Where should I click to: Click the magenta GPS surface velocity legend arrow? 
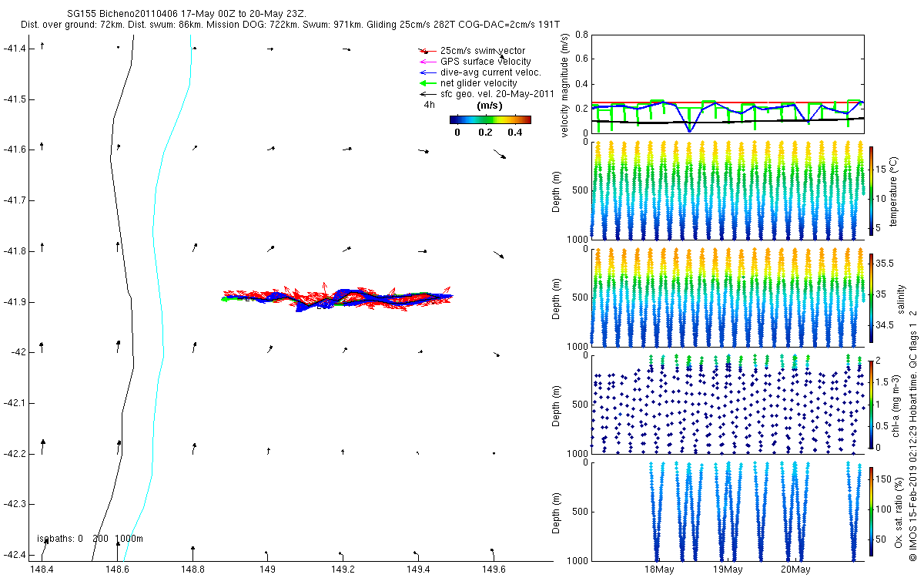tap(426, 62)
